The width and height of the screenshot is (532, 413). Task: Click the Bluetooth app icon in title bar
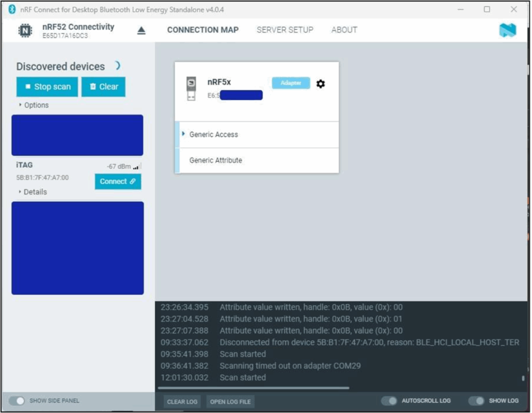[x=12, y=9]
